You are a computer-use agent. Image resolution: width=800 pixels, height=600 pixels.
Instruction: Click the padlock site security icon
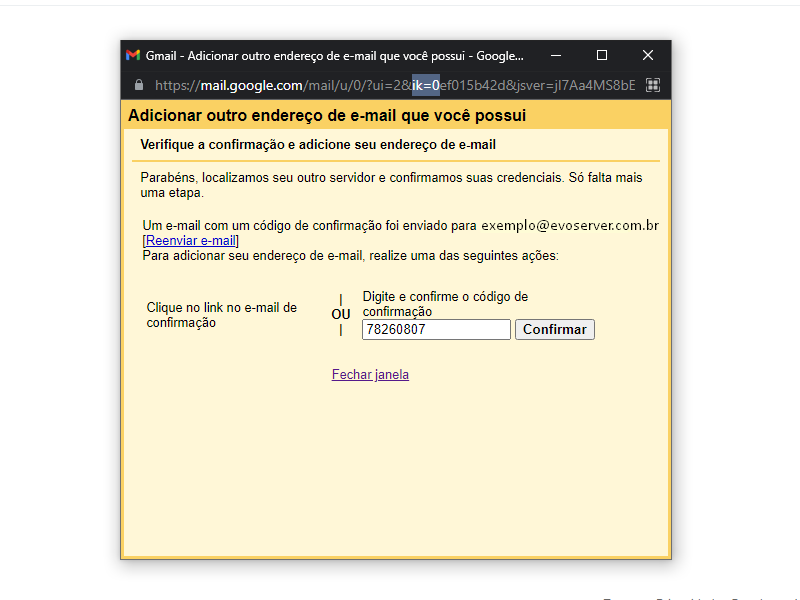(x=139, y=85)
